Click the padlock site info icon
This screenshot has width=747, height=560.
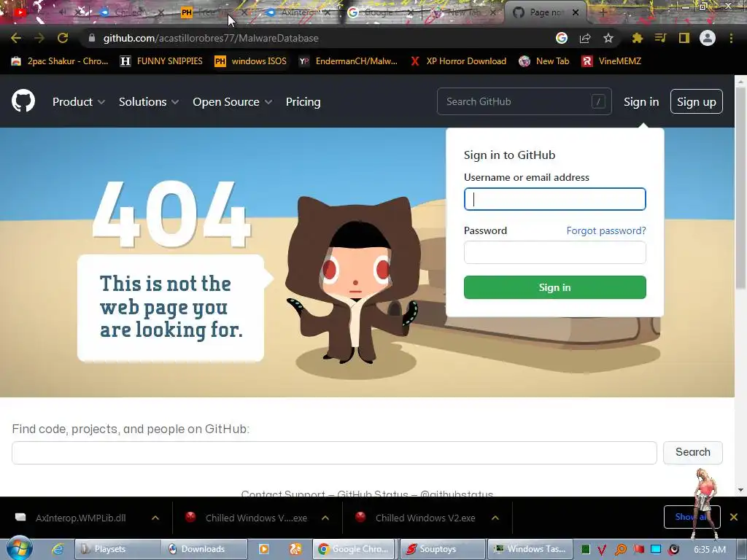point(91,38)
